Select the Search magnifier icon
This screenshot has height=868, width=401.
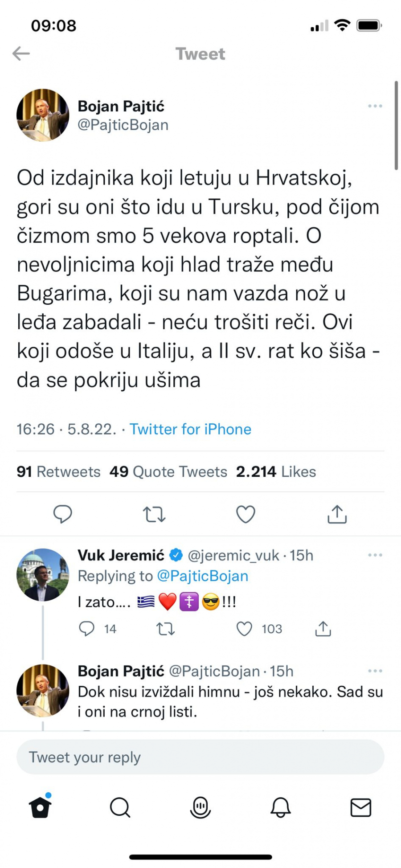coord(120,807)
